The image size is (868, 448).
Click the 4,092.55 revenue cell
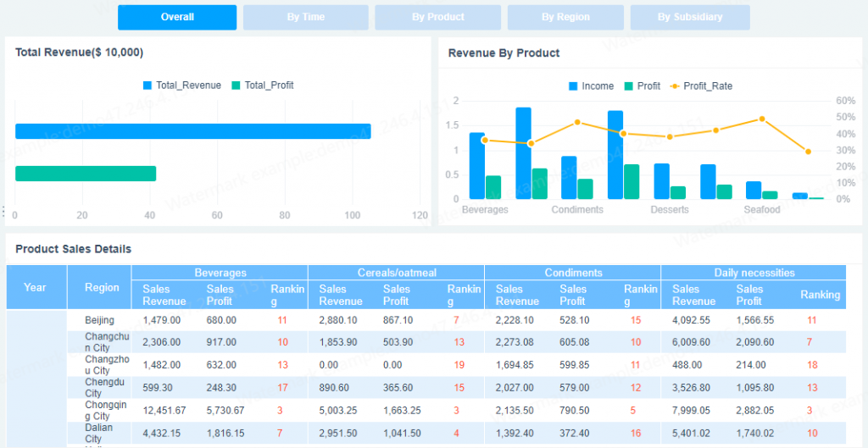[x=691, y=319]
